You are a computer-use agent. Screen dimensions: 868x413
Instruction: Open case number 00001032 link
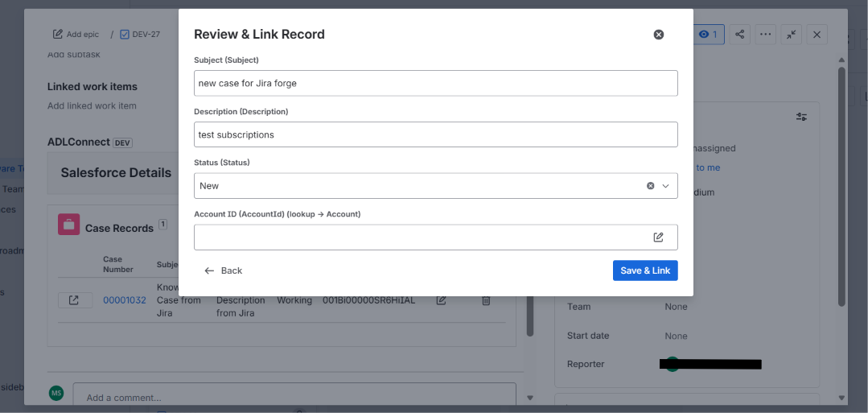pos(125,300)
